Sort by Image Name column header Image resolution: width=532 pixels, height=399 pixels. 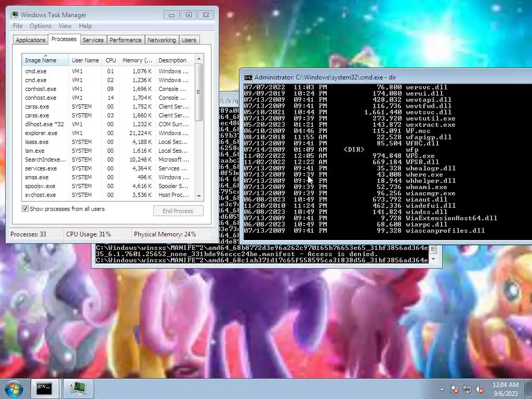(45, 60)
